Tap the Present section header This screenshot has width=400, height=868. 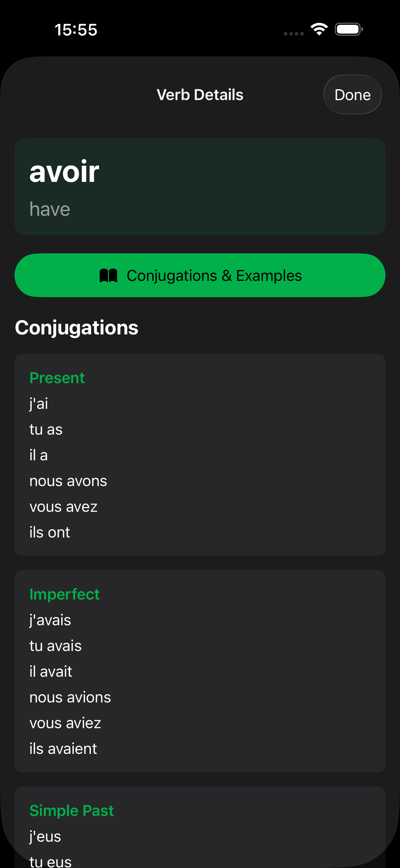57,378
